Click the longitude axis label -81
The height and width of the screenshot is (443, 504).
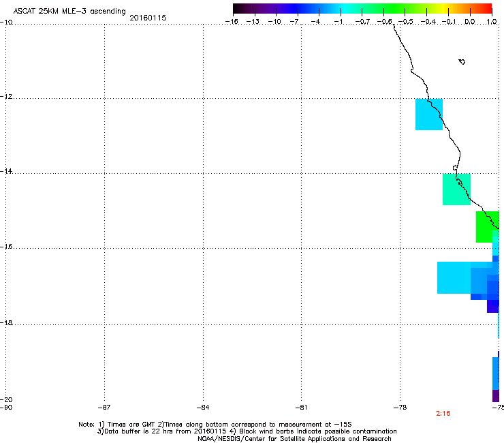[x=301, y=408]
